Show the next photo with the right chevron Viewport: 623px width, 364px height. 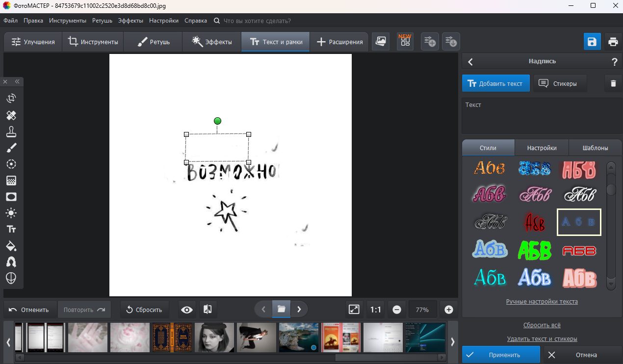299,310
